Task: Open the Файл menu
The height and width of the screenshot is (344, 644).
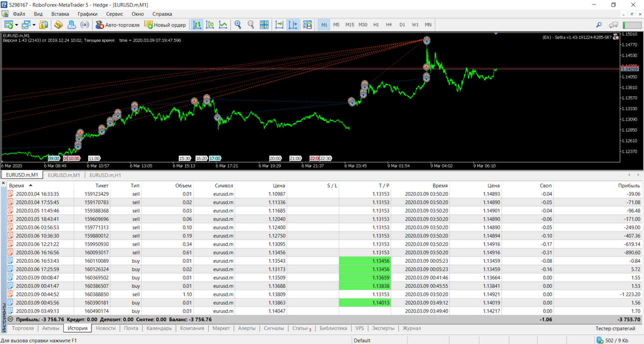Action: click(x=19, y=14)
